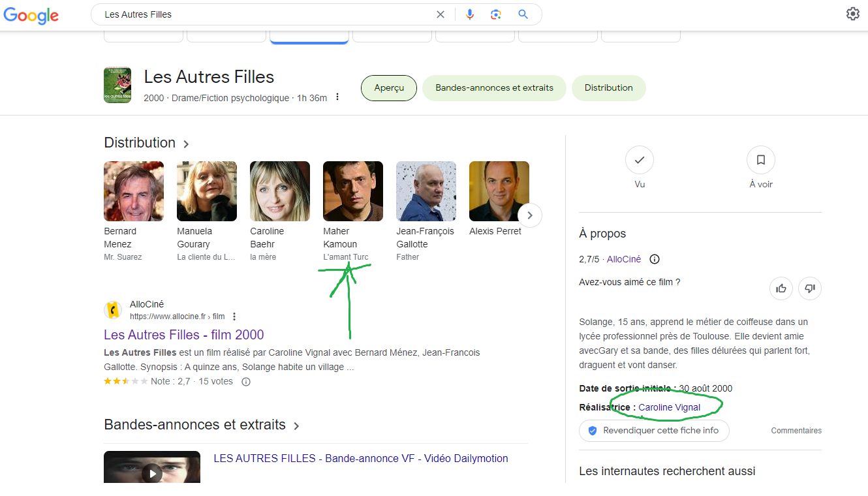Open the Dailymotion Bande-annonce VF video link
Viewport: 868px width, 496px height.
(361, 459)
